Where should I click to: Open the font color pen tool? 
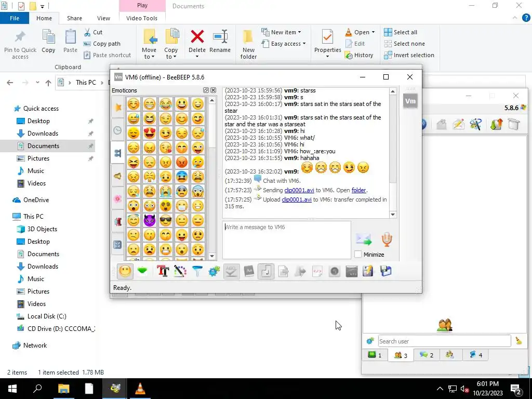[180, 271]
